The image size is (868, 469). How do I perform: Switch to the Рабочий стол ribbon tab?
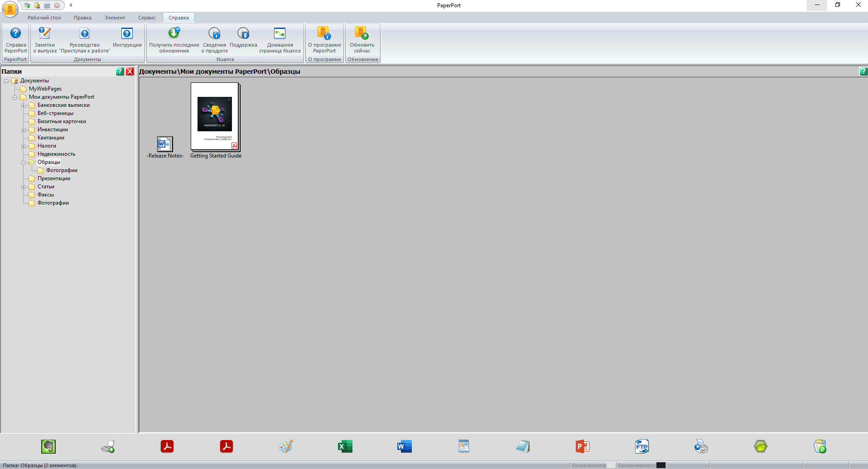(44, 18)
